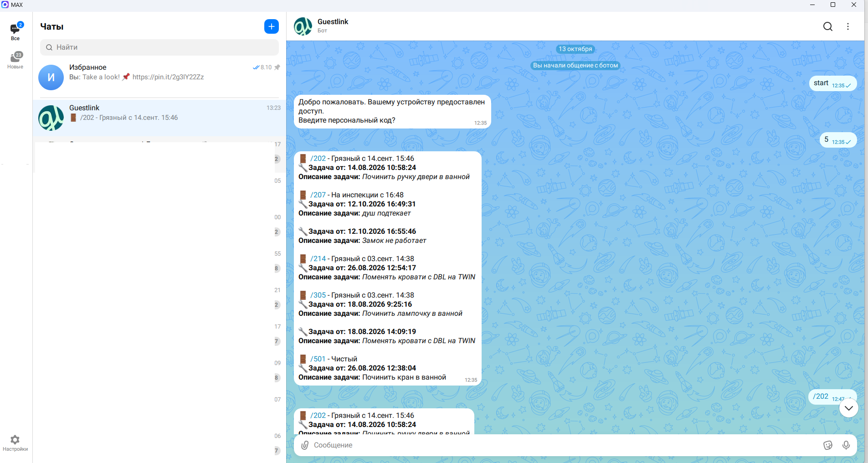Click the /501 room command link
This screenshot has width=868, height=463.
tap(318, 359)
